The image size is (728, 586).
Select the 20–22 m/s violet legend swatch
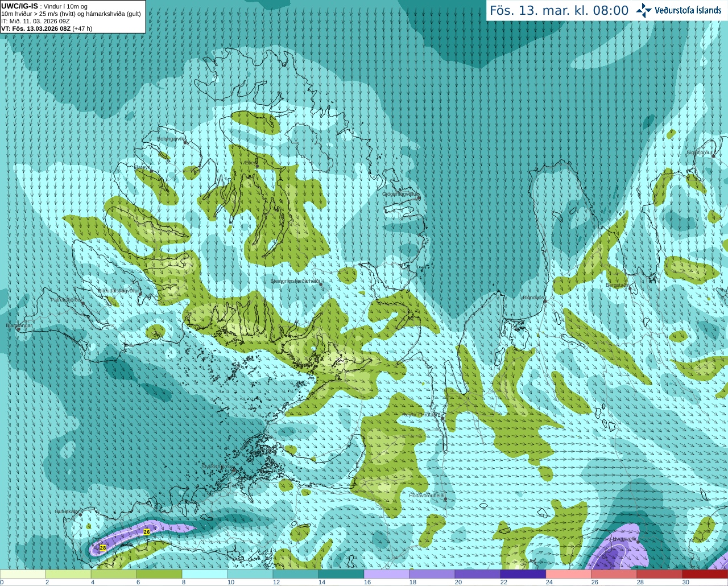coord(478,574)
